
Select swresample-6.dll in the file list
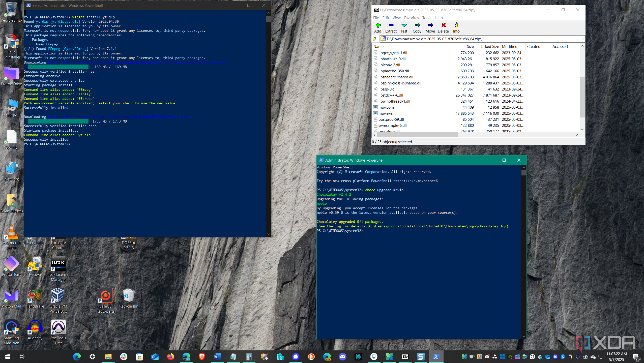pyautogui.click(x=392, y=126)
